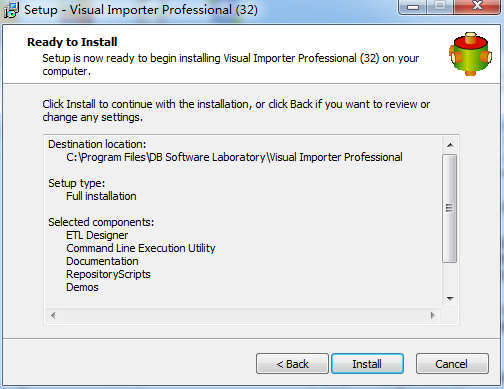This screenshot has width=504, height=389.
Task: Click the vertical scrollbar thumb in summary
Action: click(450, 208)
